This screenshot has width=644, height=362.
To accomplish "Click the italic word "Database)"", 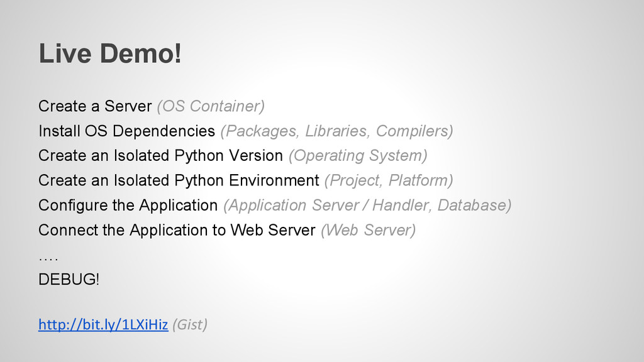I will point(474,206).
